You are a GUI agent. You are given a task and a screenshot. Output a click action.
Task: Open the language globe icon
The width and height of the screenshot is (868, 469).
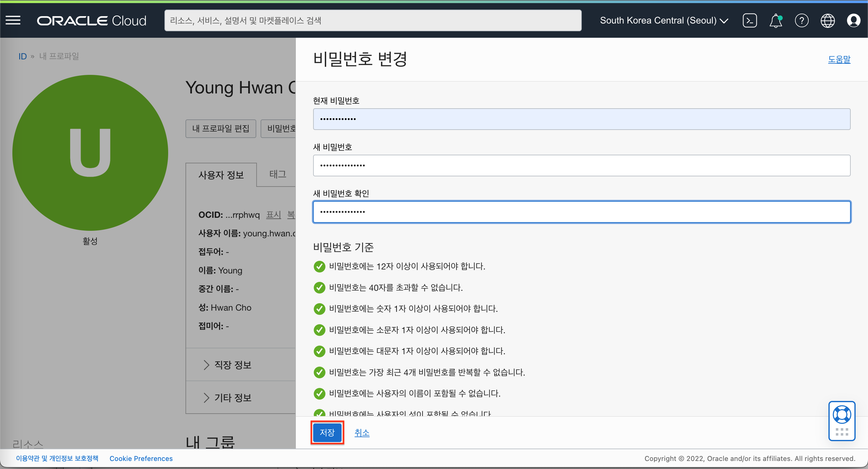point(828,20)
